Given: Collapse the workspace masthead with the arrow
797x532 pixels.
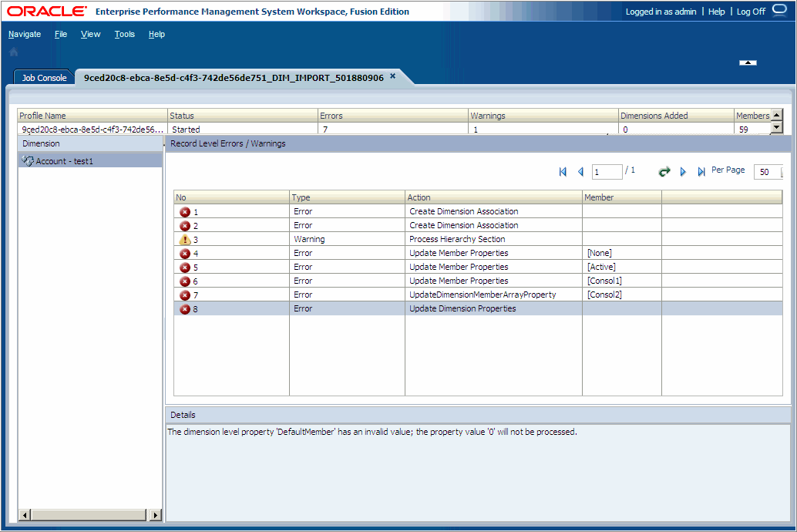Looking at the screenshot, I should (x=747, y=62).
